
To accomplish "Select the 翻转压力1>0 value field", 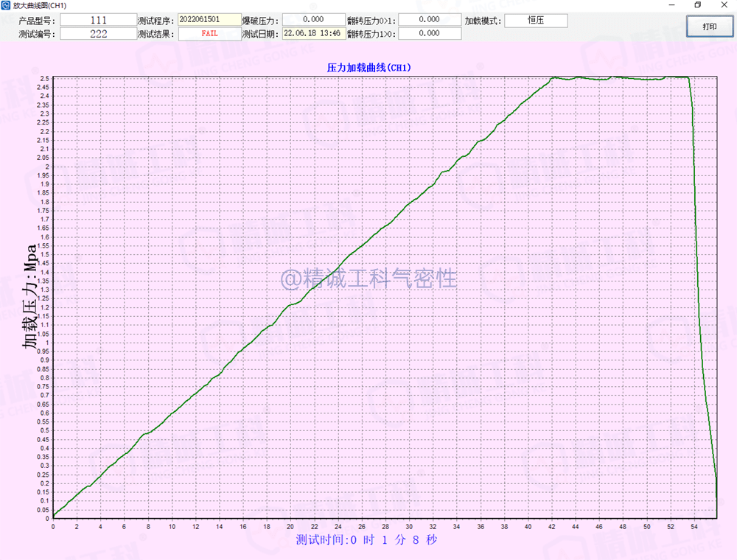I will tap(430, 33).
